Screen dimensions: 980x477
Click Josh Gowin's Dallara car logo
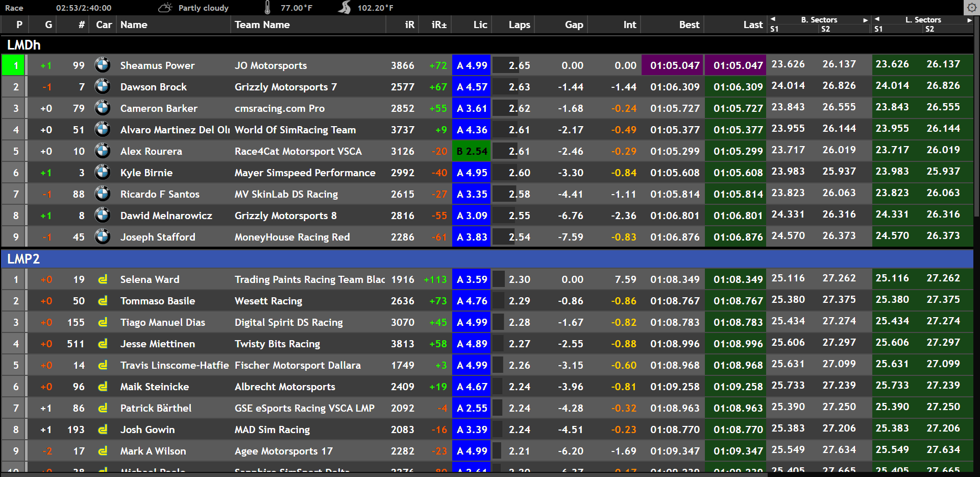[103, 430]
